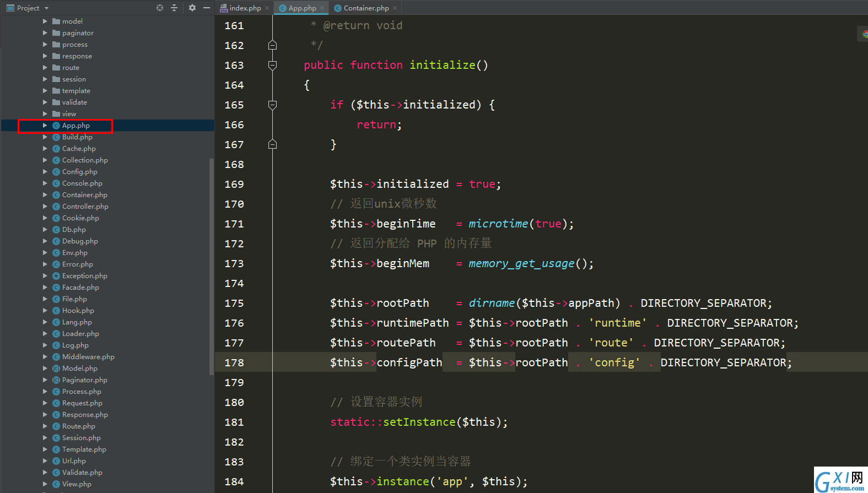
Task: Open Lang.php from the tree
Action: [x=77, y=322]
